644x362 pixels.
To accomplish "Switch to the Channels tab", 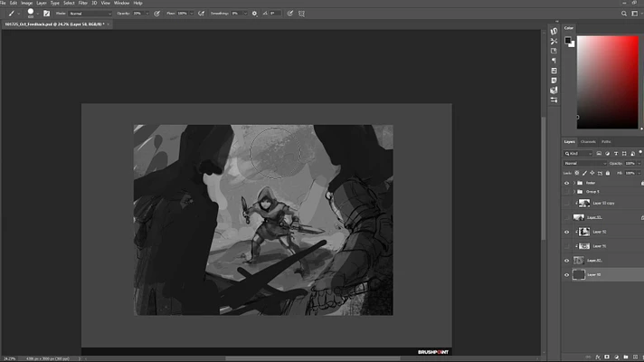I will point(588,142).
